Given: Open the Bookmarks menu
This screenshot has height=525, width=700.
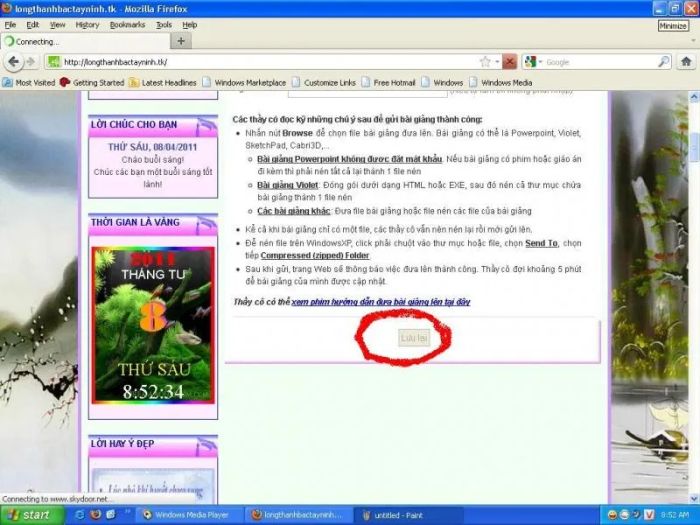Looking at the screenshot, I should point(127,25).
